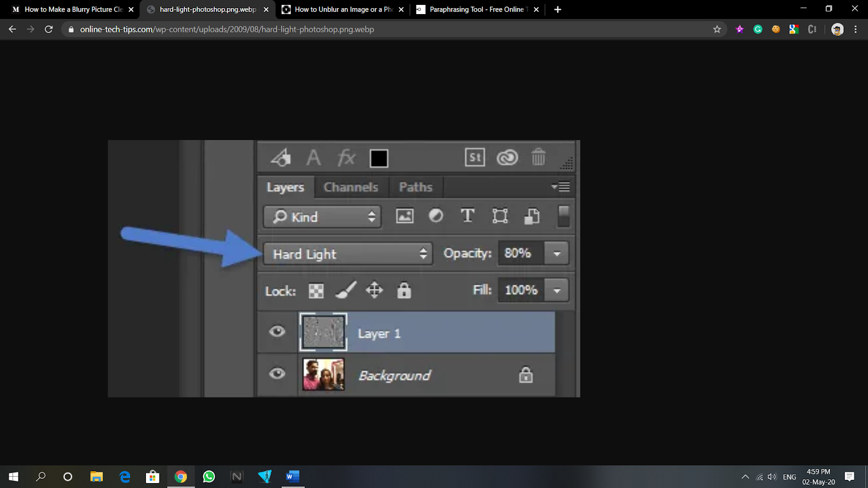The image size is (868, 488).
Task: Switch to the Paths tab
Action: [416, 187]
